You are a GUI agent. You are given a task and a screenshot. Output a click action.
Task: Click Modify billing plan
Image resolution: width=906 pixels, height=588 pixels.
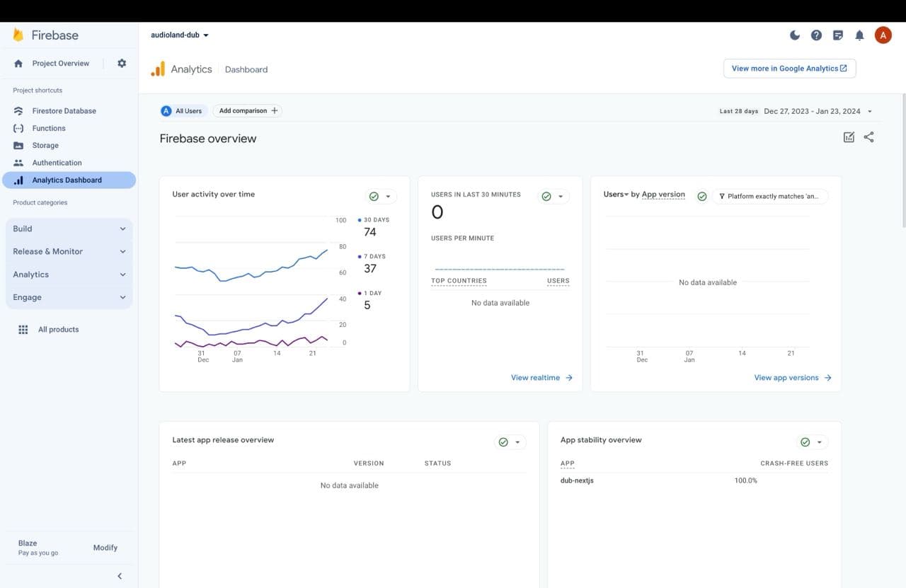click(105, 548)
